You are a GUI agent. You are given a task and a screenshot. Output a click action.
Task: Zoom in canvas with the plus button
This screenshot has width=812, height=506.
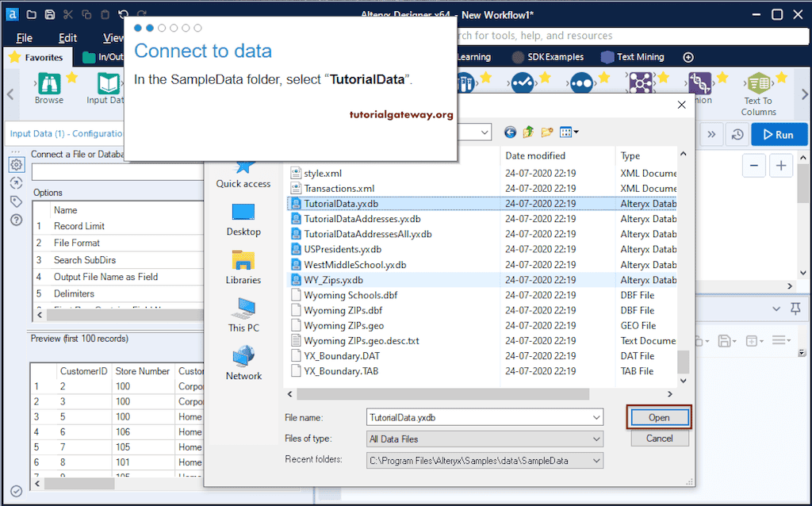click(x=781, y=166)
